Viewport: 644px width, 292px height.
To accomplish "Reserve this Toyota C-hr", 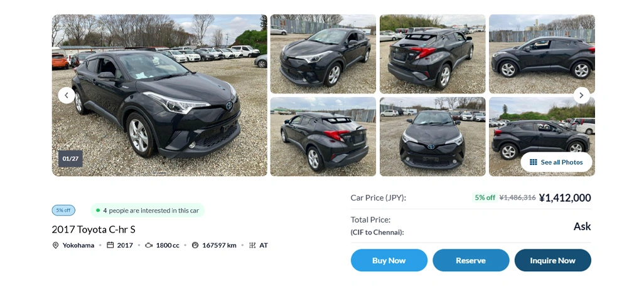I will tap(471, 260).
